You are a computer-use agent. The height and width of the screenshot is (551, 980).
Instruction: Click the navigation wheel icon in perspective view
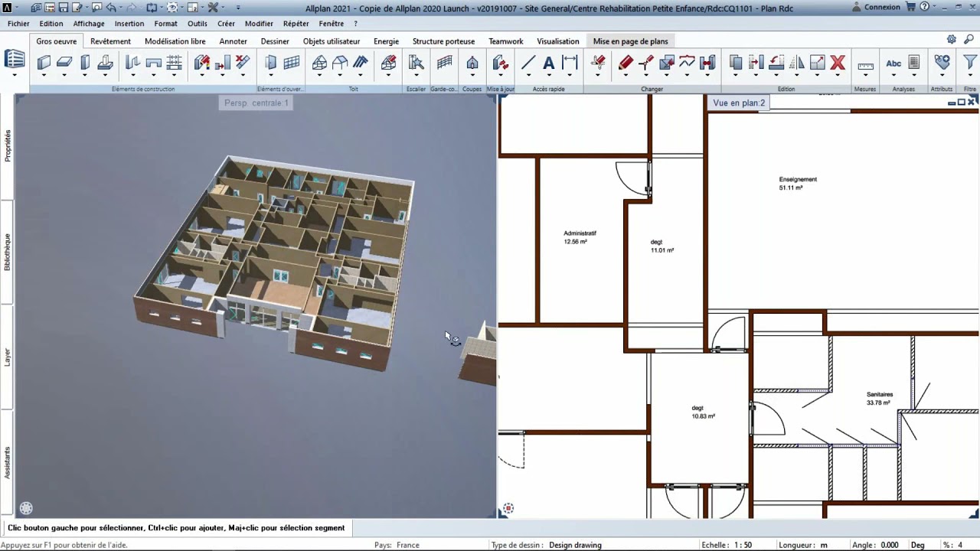click(26, 508)
